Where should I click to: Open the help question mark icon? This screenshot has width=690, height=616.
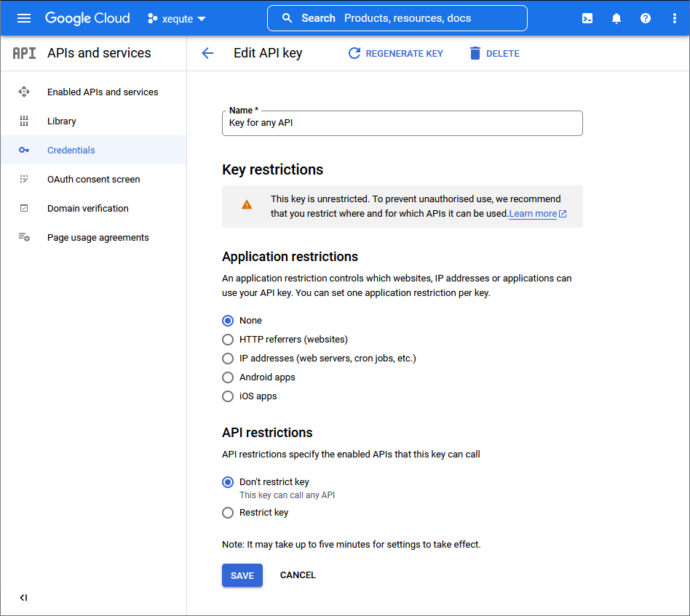(x=645, y=18)
